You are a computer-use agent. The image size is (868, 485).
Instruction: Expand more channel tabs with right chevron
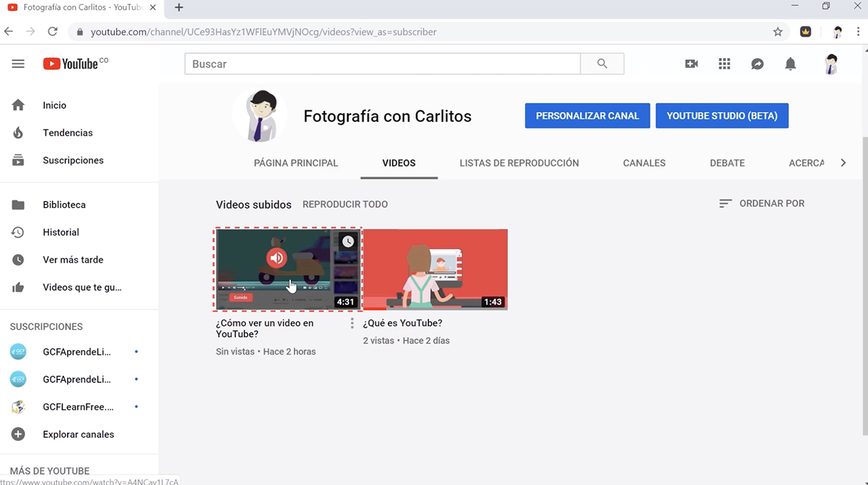[x=843, y=163]
